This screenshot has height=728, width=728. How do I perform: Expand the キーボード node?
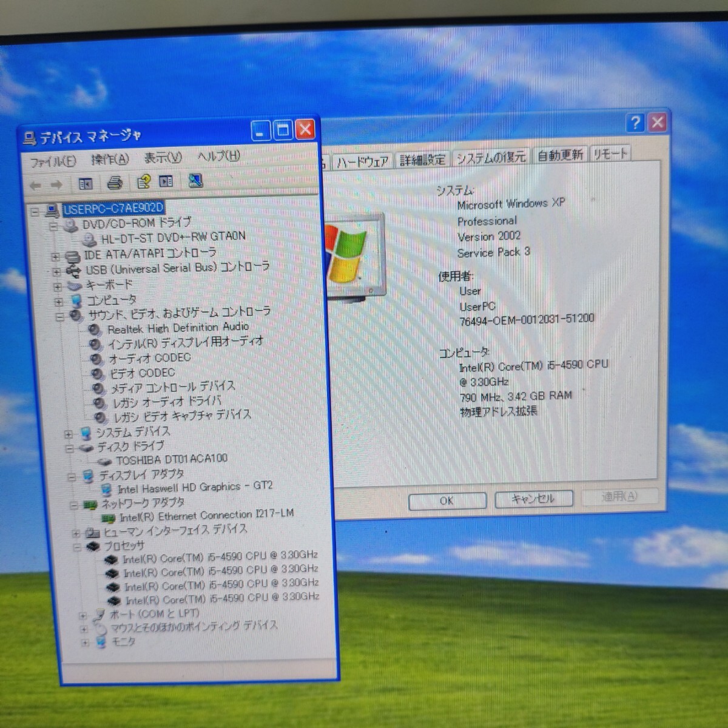click(x=58, y=286)
